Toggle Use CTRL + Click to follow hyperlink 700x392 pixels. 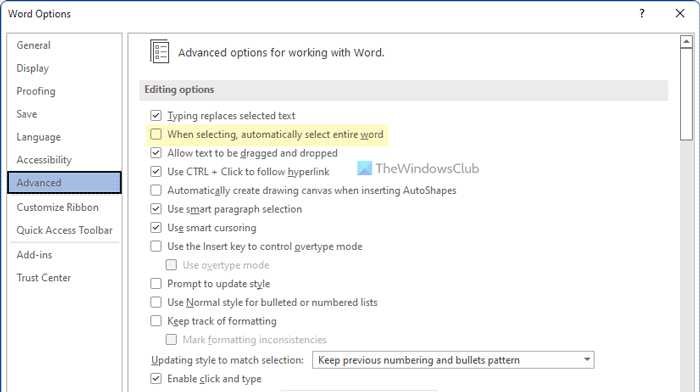click(x=156, y=171)
